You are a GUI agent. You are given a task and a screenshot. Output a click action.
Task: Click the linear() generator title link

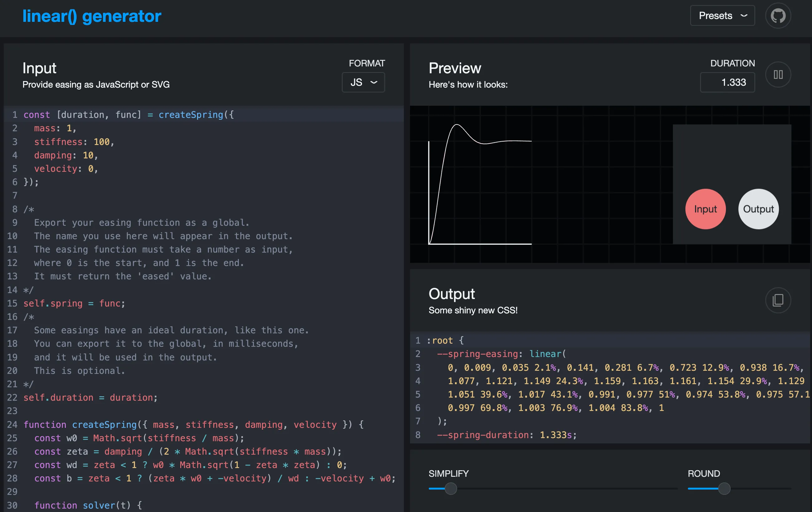[x=92, y=16]
